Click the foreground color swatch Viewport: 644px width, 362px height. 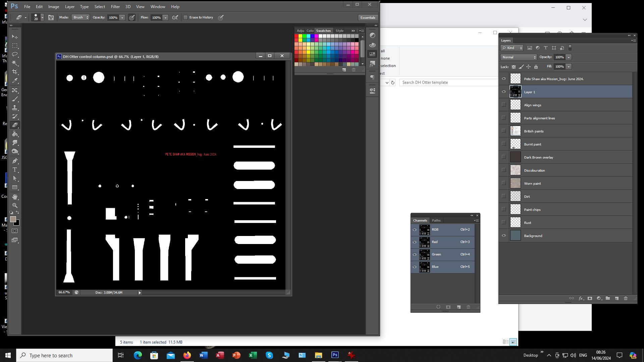(x=13, y=219)
